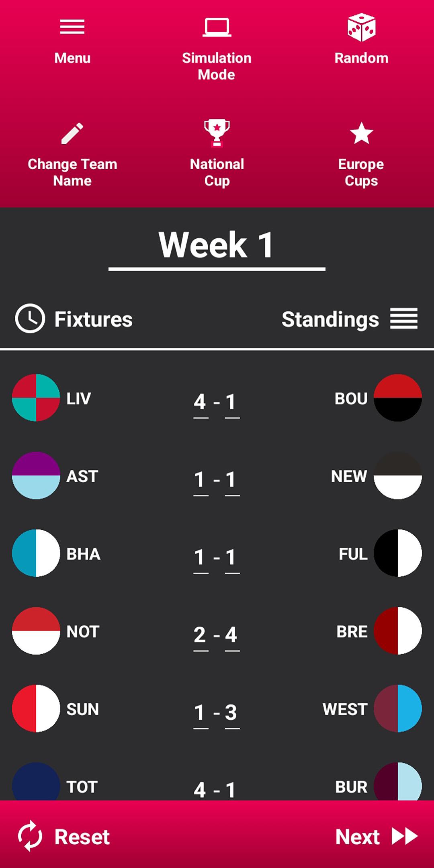Tap the BRE team color badge
This screenshot has width=434, height=868.
point(397,631)
